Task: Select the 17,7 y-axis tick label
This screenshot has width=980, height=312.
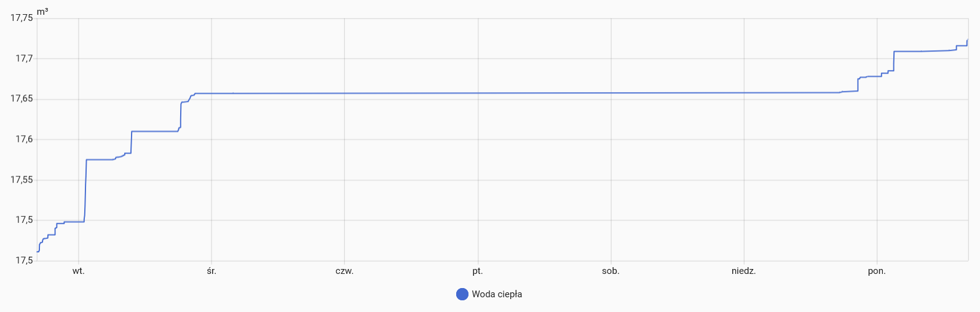Action: 24,58
